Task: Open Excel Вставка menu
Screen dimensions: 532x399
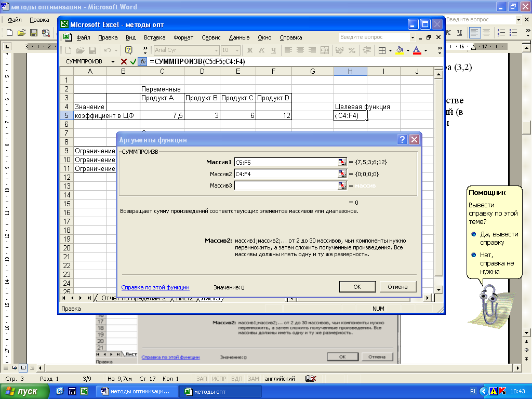Action: (154, 37)
